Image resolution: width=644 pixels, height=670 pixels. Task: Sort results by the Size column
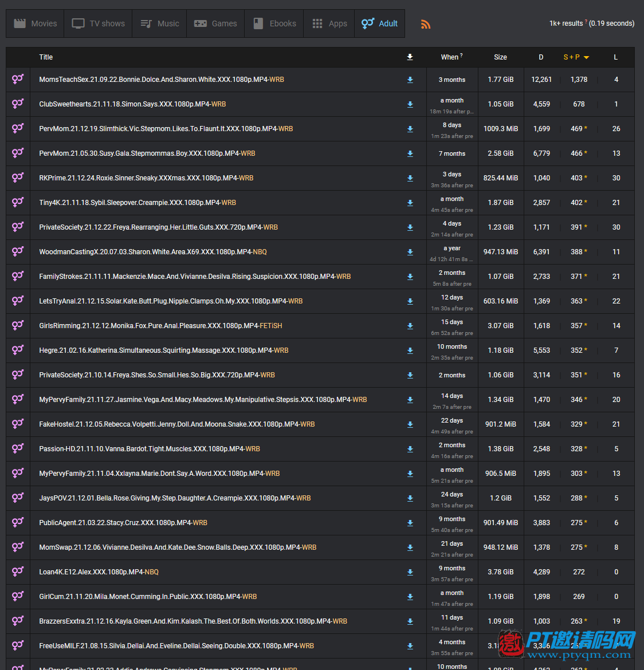tap(500, 57)
